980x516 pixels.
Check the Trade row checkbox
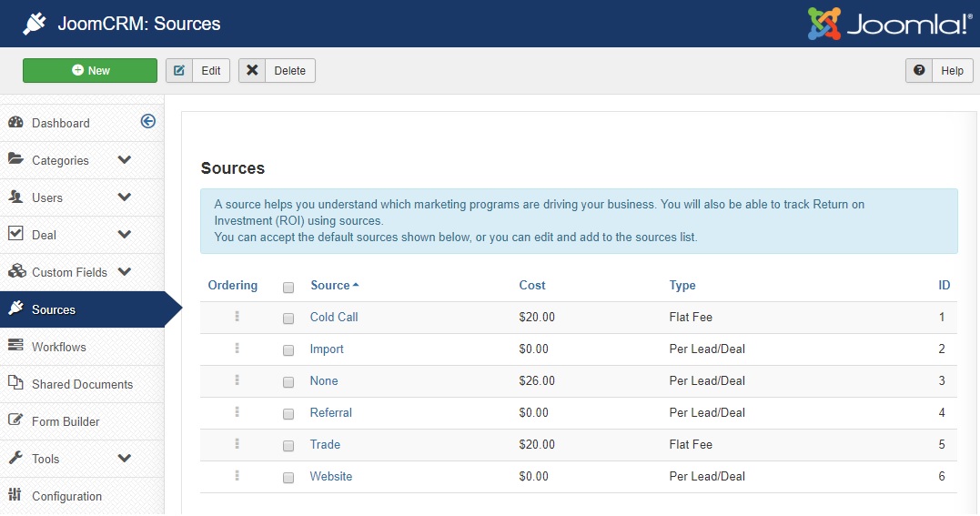(x=288, y=446)
